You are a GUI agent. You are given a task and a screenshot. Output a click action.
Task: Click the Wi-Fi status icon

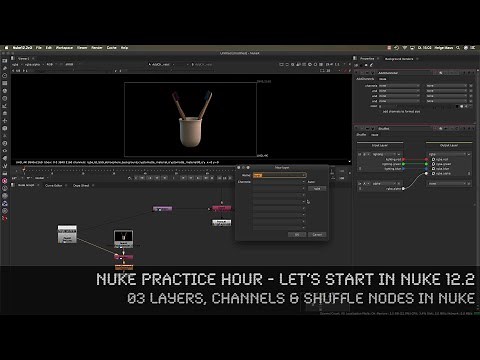(405, 48)
